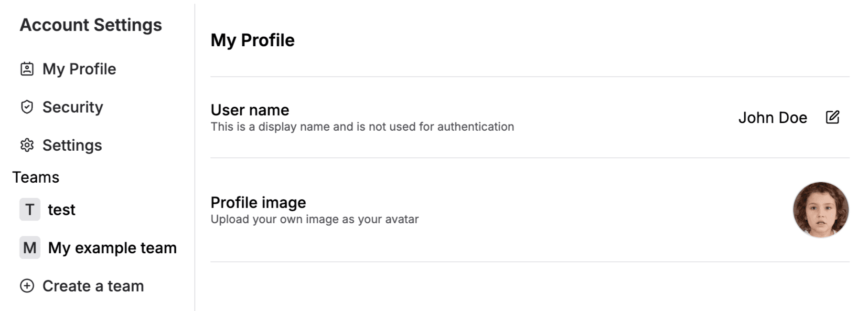Image resolution: width=868 pixels, height=311 pixels.
Task: Click the 'T' badge of the test team
Action: click(30, 210)
